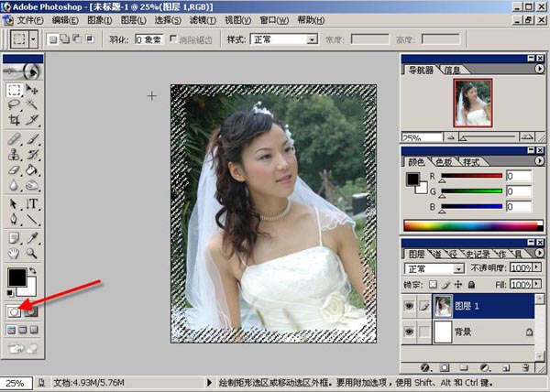
Task: Open Fill percentage slider arrow
Action: pos(536,284)
